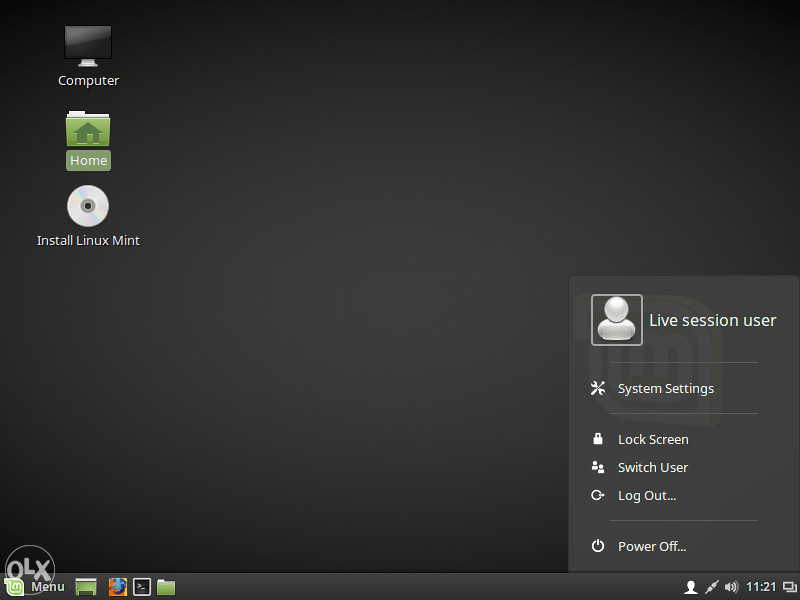Click the Log Out arrow icon
Viewport: 800px width, 600px height.
(597, 495)
